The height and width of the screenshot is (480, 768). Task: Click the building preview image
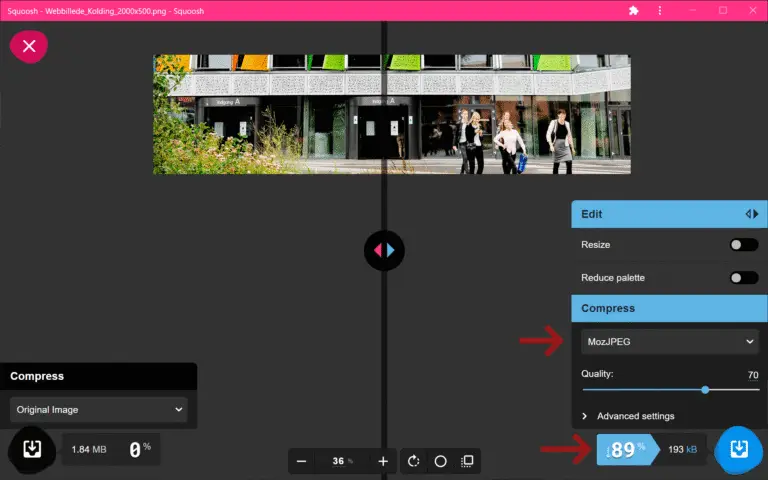(392, 114)
